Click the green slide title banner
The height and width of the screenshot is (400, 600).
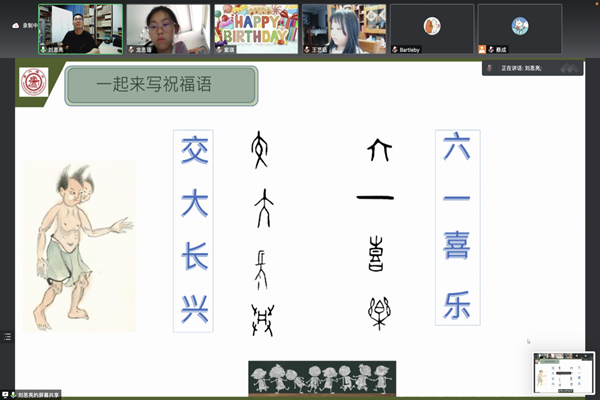tap(161, 85)
